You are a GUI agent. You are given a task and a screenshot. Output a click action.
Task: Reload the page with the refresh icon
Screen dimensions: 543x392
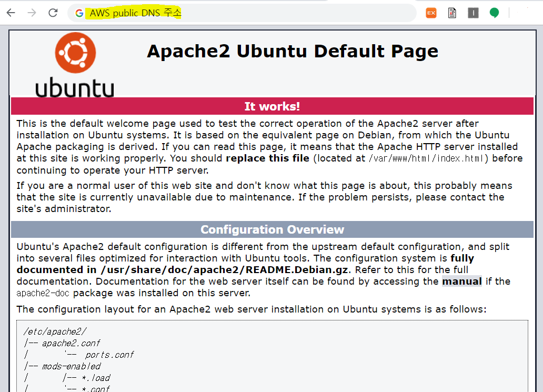point(53,13)
